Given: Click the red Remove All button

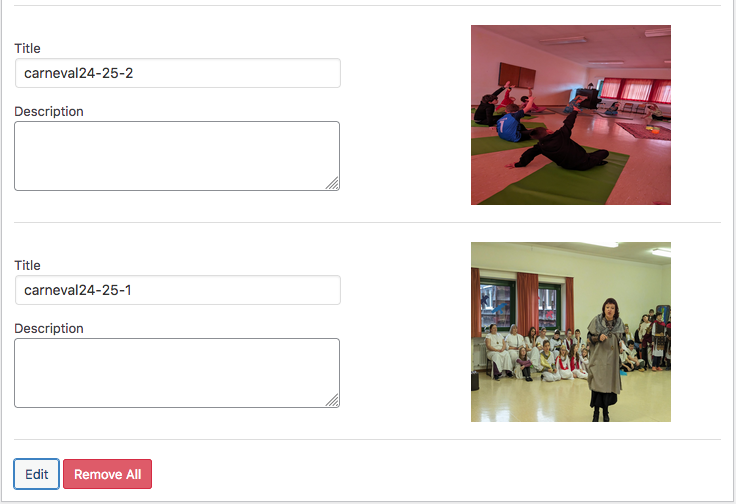Looking at the screenshot, I should pos(107,474).
